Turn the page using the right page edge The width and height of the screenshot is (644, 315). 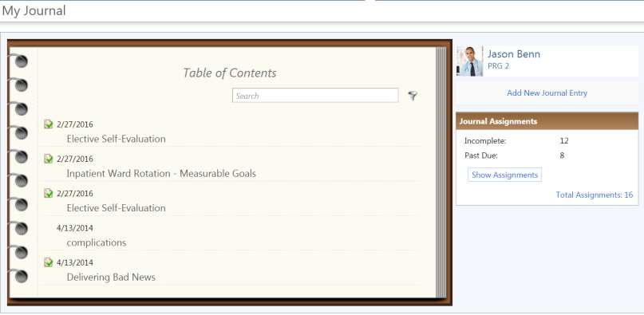(x=441, y=172)
